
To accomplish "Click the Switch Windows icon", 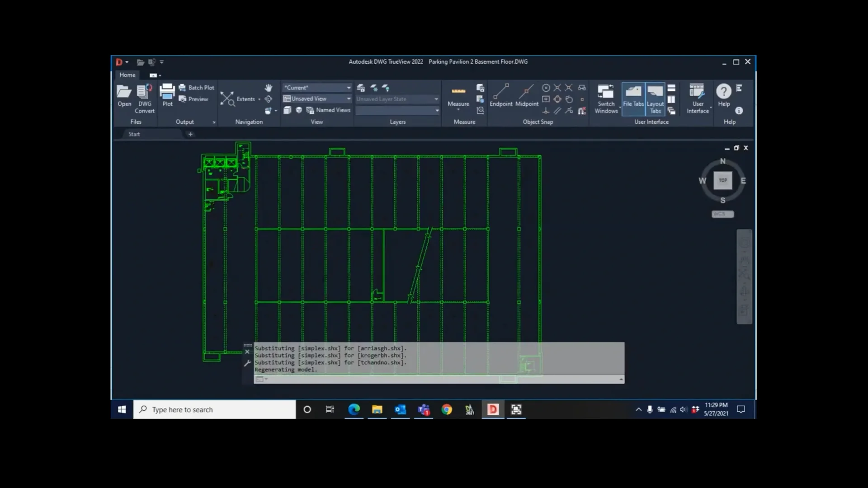I will coord(606,96).
